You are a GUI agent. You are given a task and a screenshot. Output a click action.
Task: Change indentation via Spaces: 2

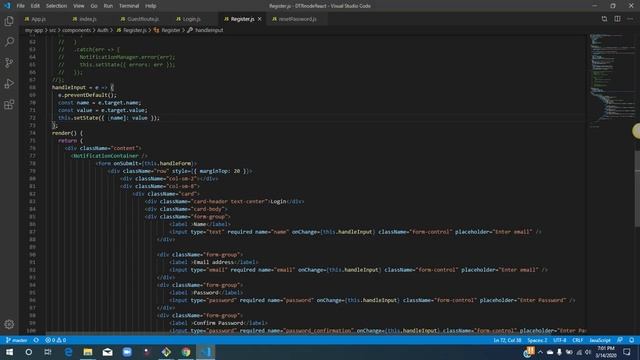click(537, 340)
